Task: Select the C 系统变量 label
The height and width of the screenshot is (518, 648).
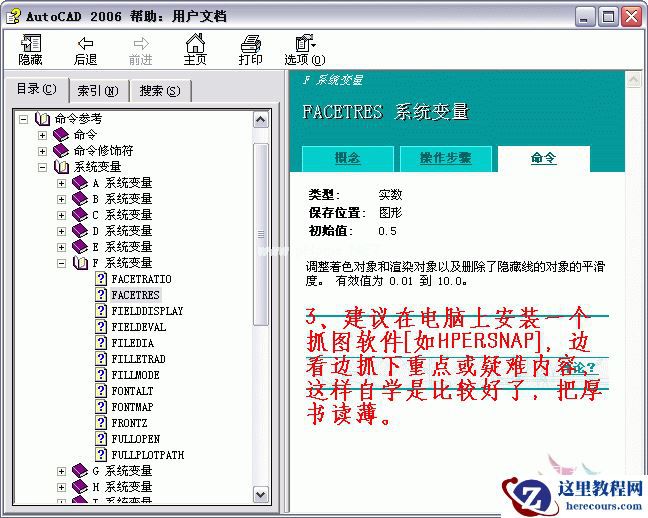Action: (122, 215)
